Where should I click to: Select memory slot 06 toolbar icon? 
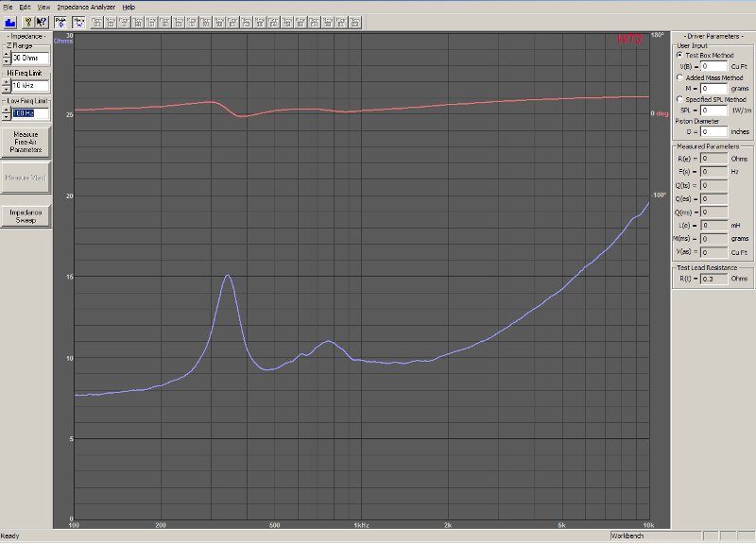tap(164, 22)
